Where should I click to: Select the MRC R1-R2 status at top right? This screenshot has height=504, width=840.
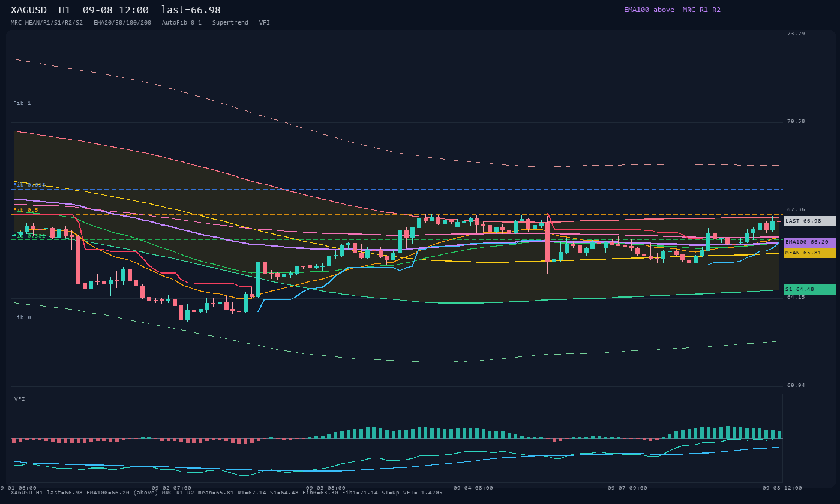701,10
